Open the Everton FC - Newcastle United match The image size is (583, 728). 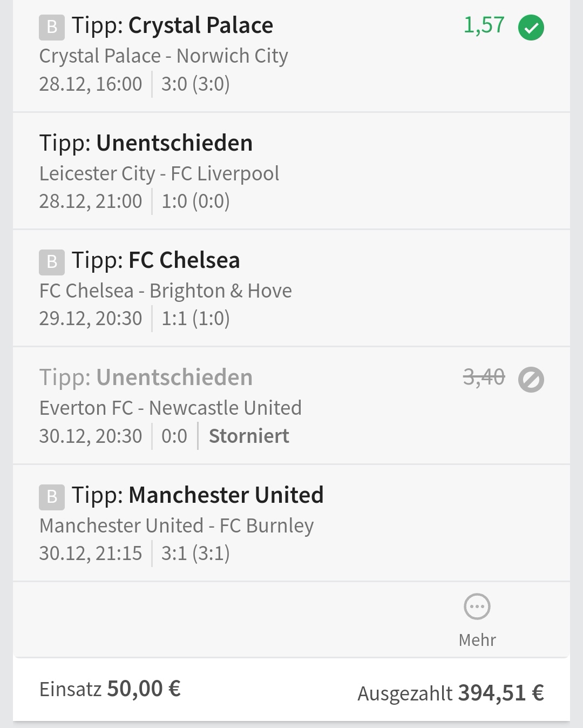point(171,408)
